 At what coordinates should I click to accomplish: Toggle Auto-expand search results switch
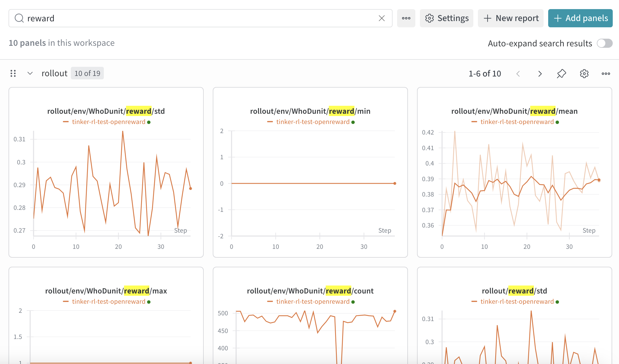604,43
